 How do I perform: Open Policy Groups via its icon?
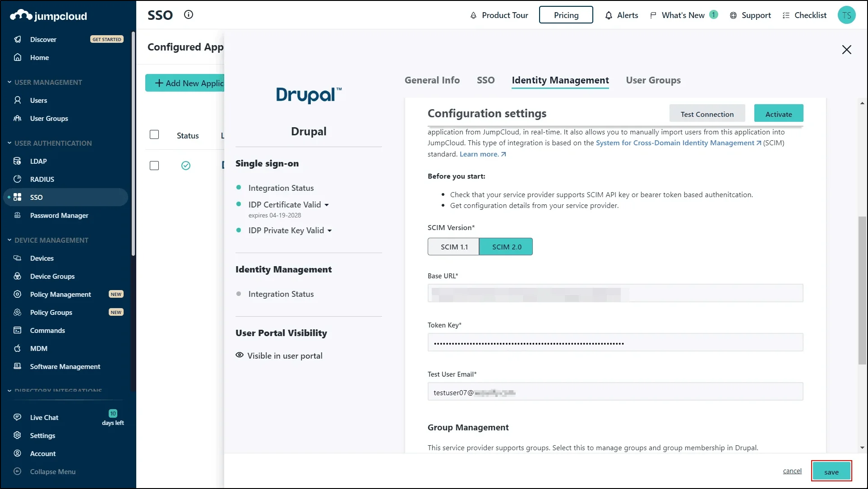click(18, 312)
